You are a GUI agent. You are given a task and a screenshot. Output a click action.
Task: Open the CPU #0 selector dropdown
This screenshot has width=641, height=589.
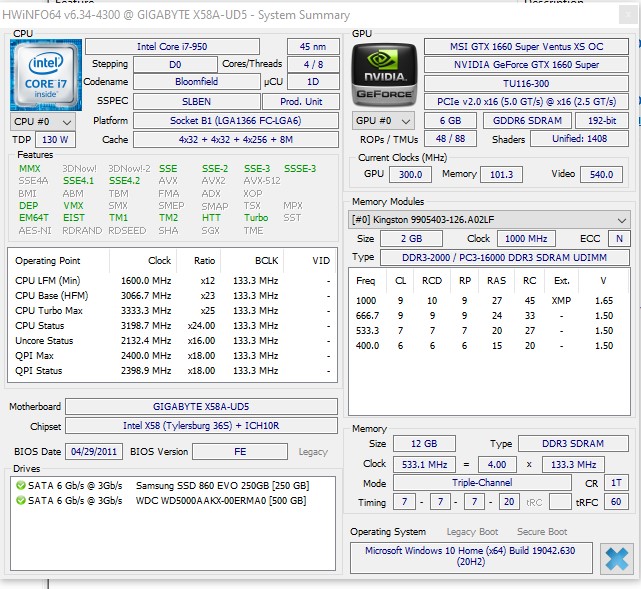click(x=39, y=121)
